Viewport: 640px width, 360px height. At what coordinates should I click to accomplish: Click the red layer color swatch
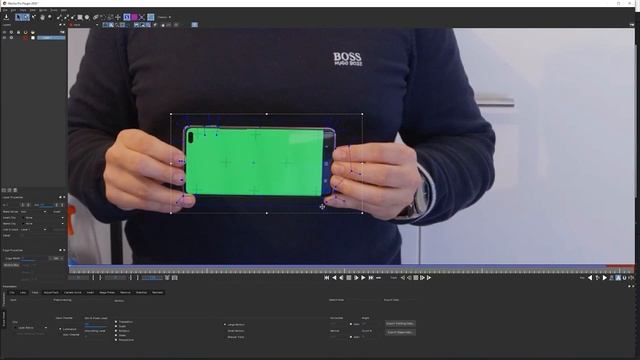pos(26,38)
